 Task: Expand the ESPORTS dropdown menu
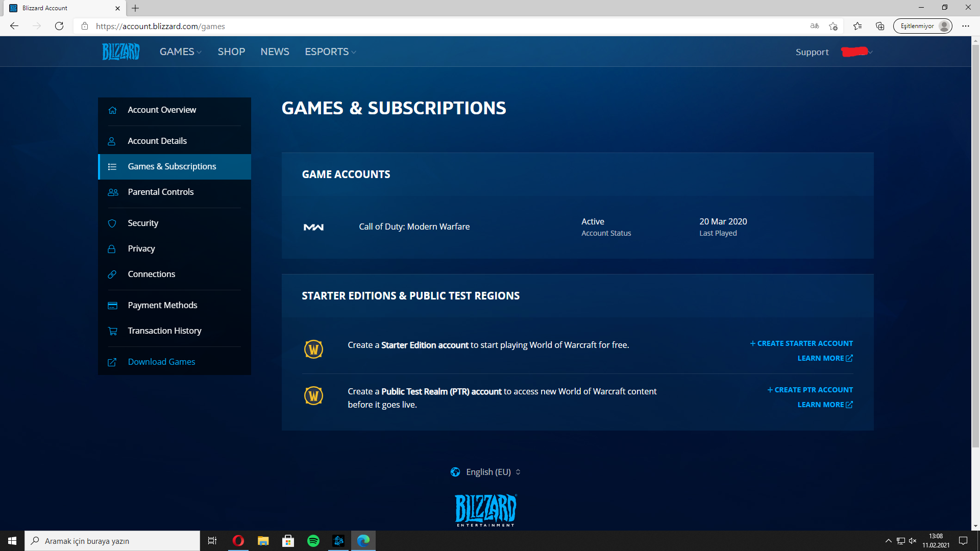(x=330, y=52)
